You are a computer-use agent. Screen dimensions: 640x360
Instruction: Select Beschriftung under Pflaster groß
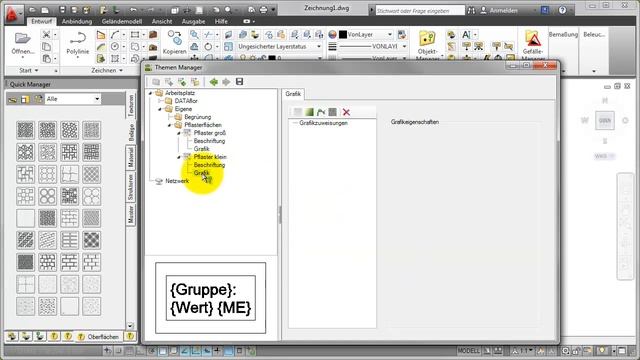[209, 141]
